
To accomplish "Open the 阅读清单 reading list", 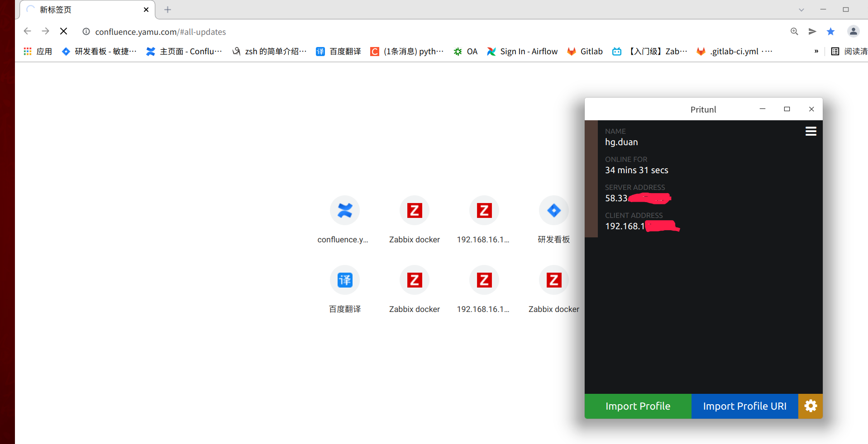I will 849,52.
